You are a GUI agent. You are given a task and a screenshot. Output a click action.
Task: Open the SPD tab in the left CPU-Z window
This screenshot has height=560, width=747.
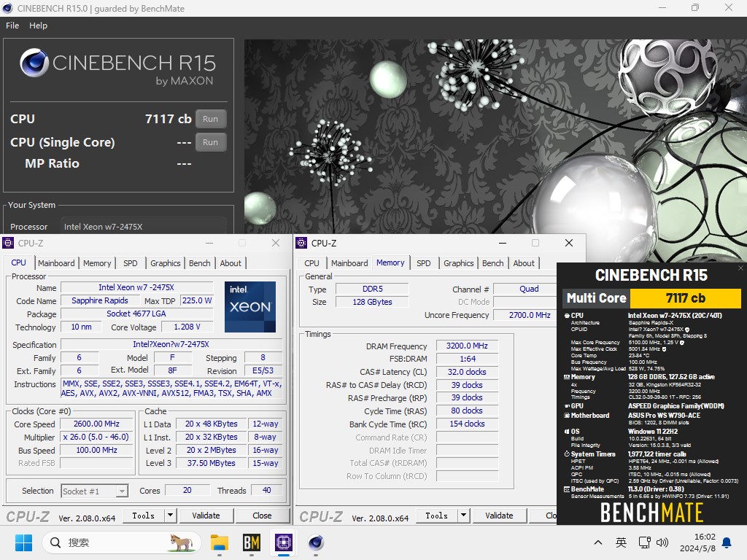pos(131,262)
